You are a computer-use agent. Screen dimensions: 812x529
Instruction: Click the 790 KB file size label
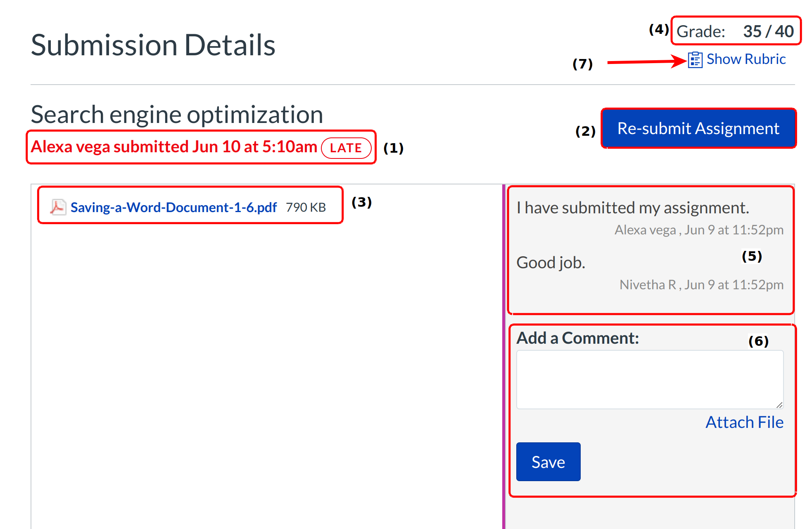306,207
